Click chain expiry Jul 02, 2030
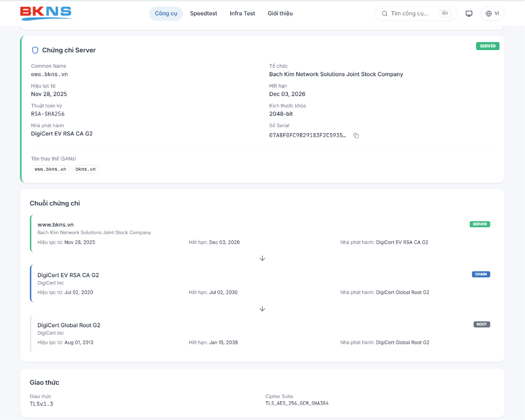This screenshot has height=420, width=525. click(x=224, y=293)
